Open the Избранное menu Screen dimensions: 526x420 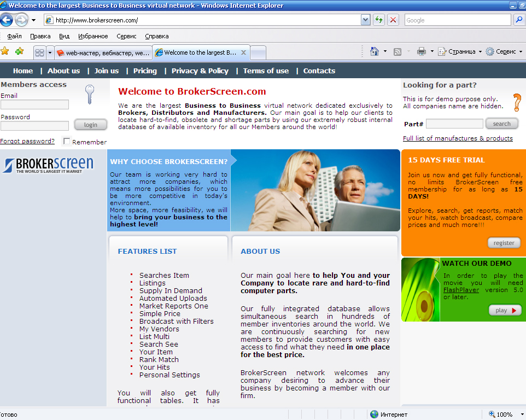pos(93,36)
